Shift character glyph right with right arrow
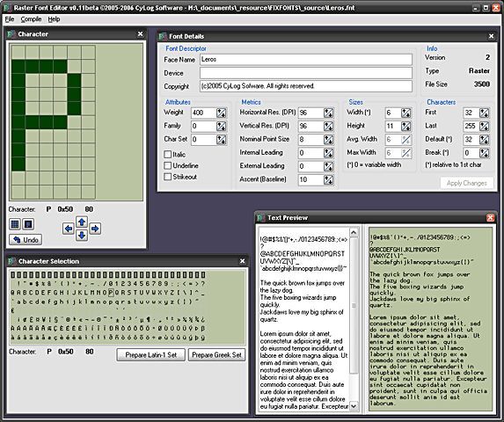Viewport: 504px width, 422px height. click(x=95, y=229)
